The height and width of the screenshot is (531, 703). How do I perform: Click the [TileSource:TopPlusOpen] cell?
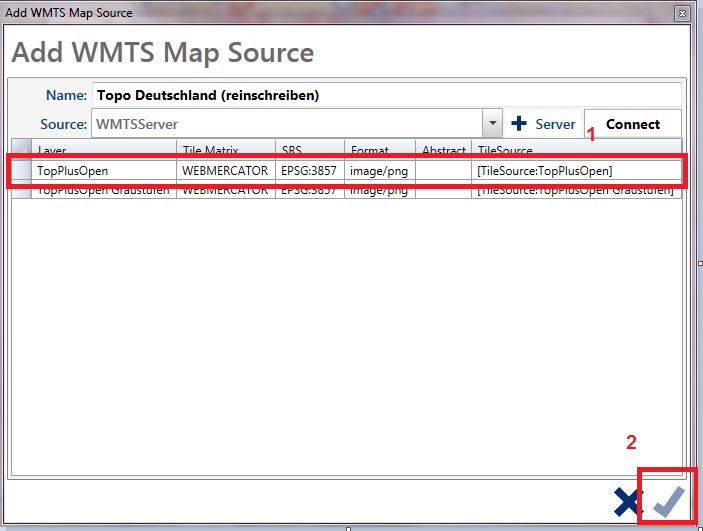[x=575, y=171]
